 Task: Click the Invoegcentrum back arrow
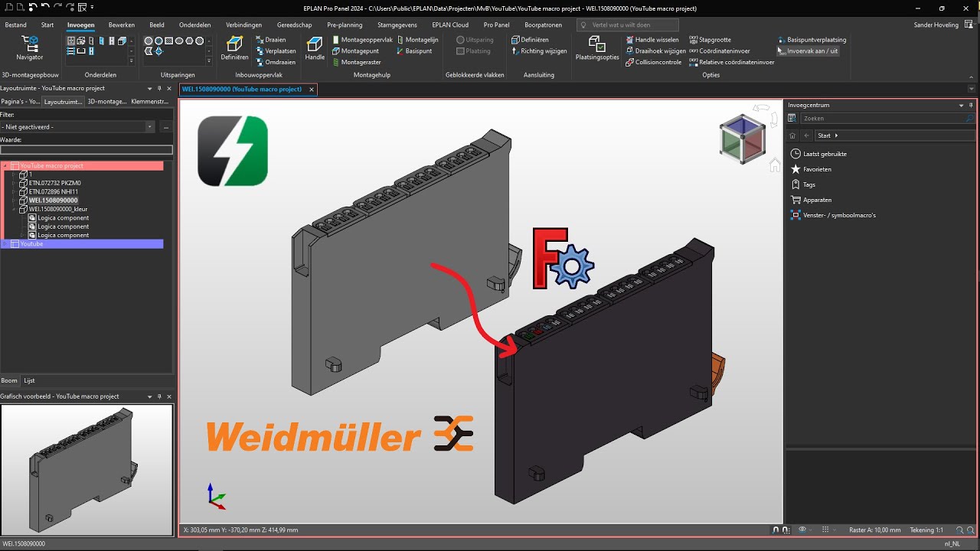(806, 135)
